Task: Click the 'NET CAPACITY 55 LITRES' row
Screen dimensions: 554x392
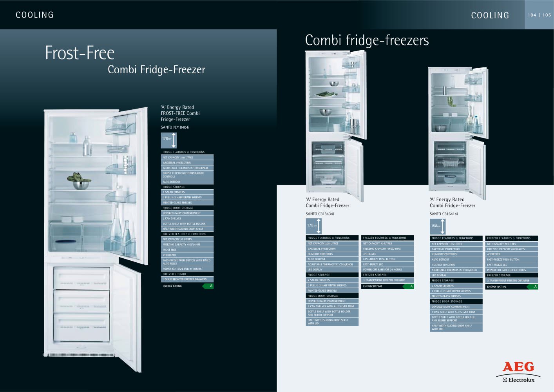Action: [187, 240]
